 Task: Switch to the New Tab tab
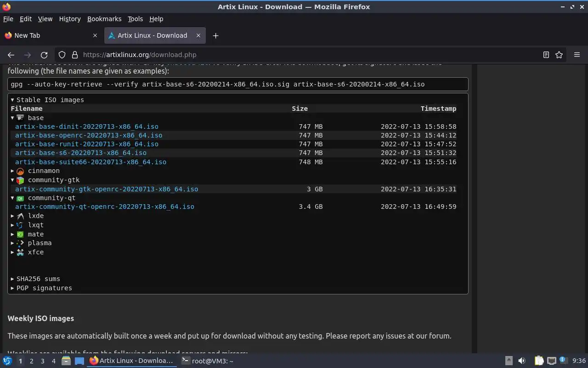(x=51, y=35)
